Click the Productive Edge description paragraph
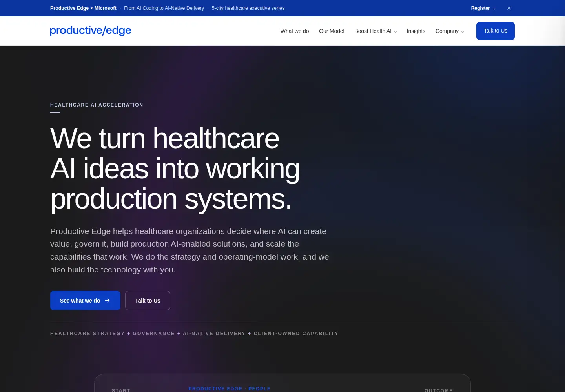The height and width of the screenshot is (392, 565). [x=190, y=250]
